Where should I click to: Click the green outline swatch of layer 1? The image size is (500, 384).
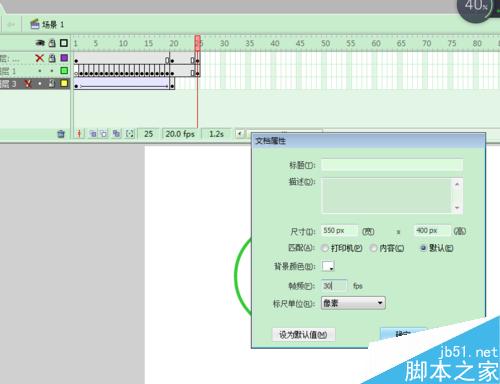point(64,71)
